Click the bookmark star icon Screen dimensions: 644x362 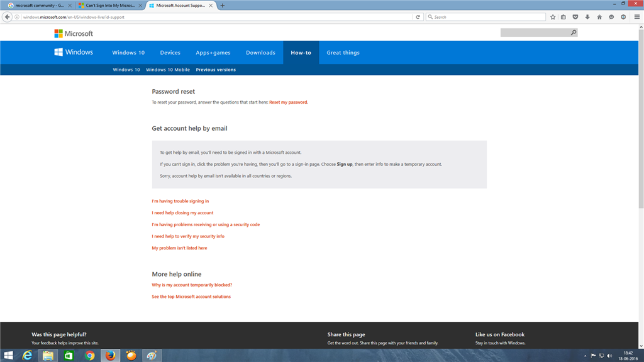[553, 17]
